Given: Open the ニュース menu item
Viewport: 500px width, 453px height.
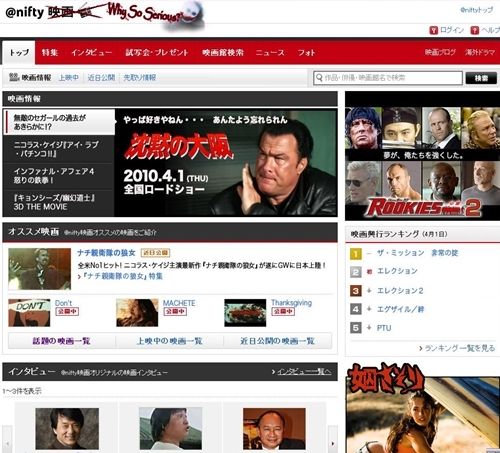Looking at the screenshot, I should [270, 53].
